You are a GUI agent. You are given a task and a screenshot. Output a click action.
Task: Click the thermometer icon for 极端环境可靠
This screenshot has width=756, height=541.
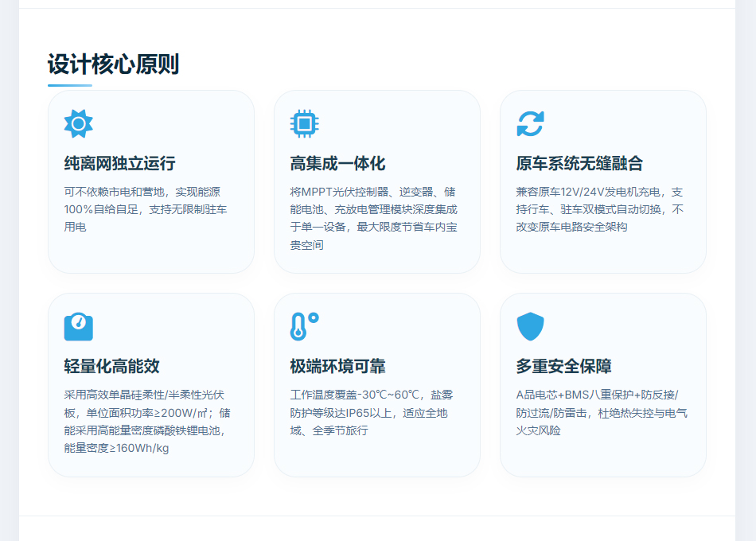click(x=304, y=327)
